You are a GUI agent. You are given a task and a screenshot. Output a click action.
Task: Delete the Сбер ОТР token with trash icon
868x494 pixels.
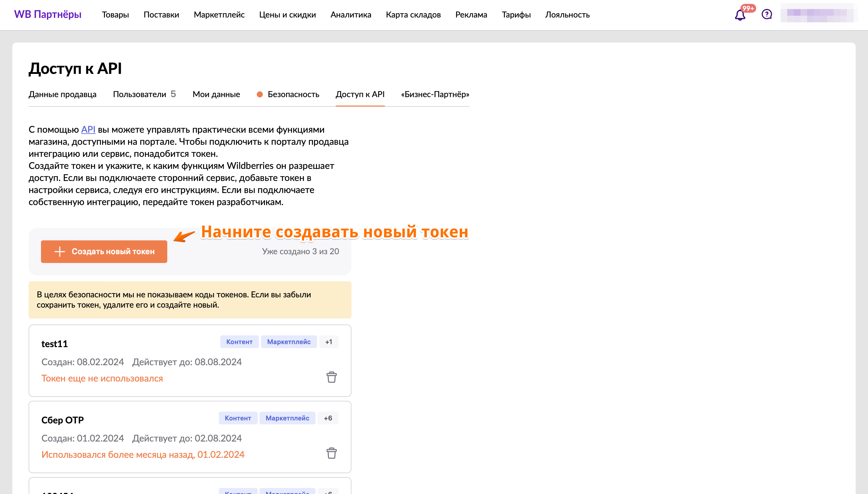(331, 453)
